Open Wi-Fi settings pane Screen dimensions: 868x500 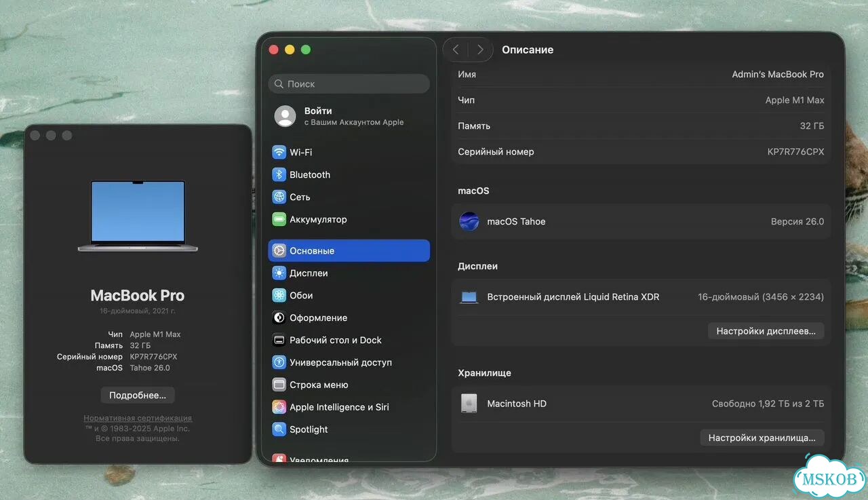[349, 152]
